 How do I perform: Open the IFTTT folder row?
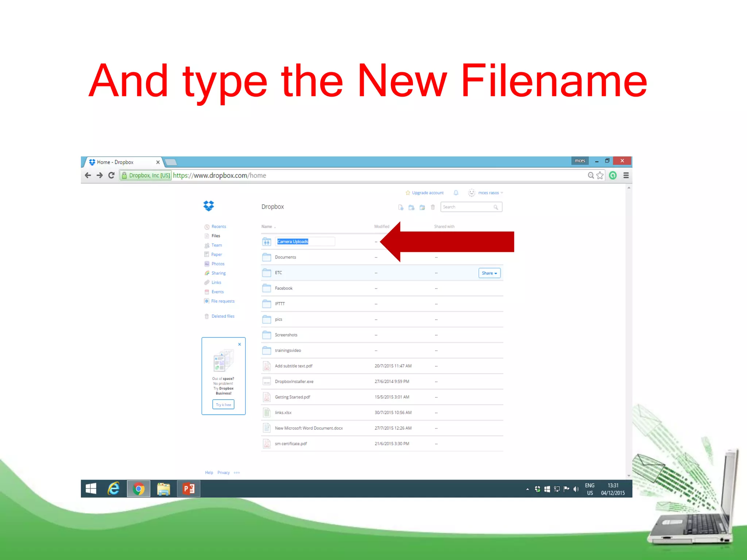[x=382, y=304]
